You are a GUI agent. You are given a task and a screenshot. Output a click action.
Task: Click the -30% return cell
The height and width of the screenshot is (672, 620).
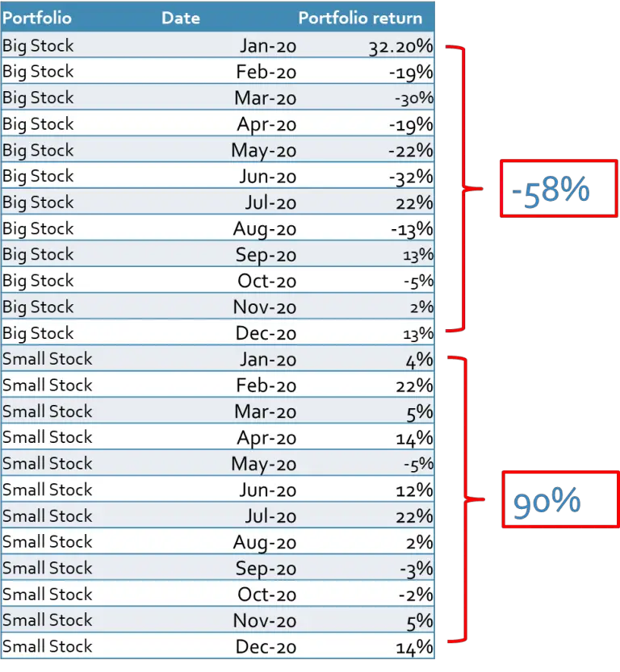pyautogui.click(x=414, y=98)
